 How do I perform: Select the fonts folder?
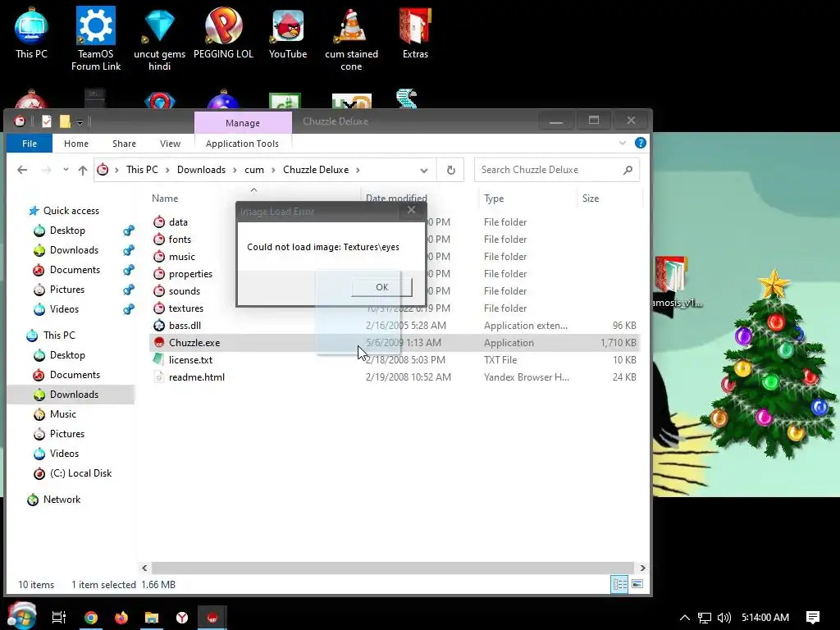tap(180, 239)
